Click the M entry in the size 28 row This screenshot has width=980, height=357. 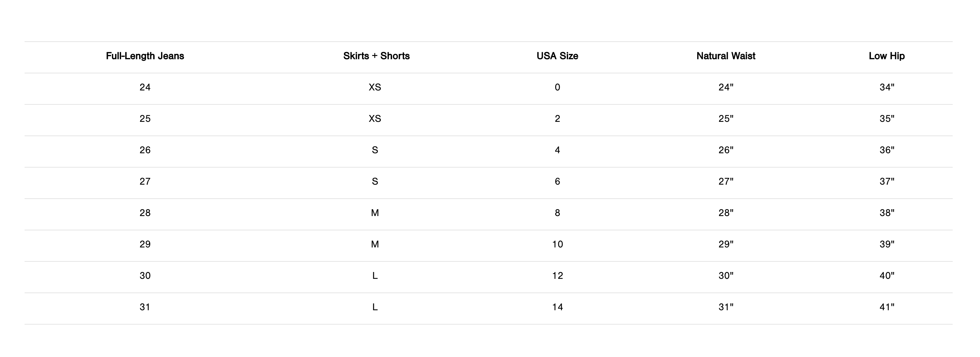375,213
